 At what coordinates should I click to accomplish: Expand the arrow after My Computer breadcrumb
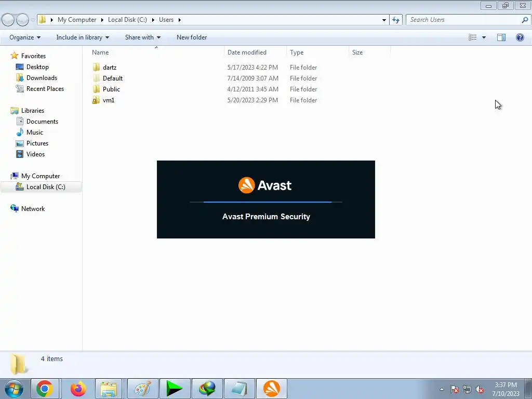pyautogui.click(x=102, y=20)
